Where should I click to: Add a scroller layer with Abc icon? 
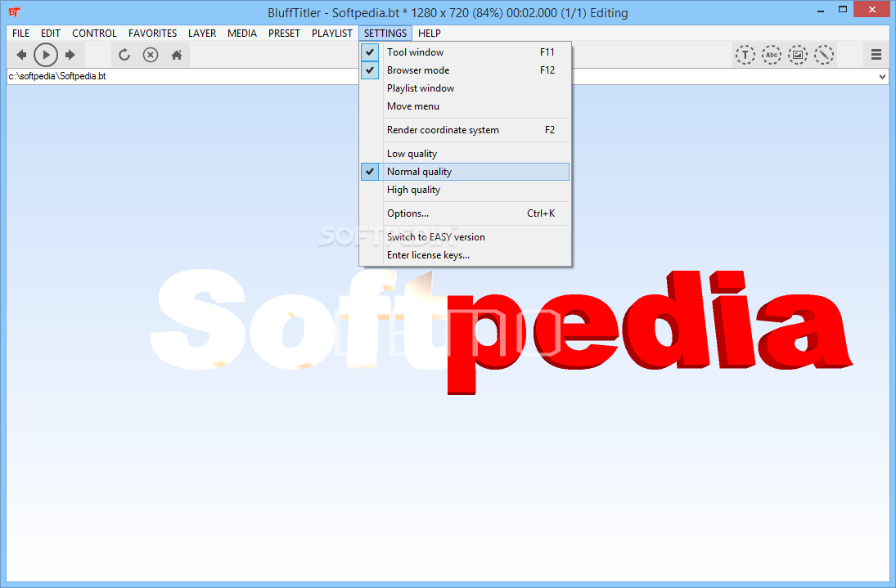[x=772, y=55]
